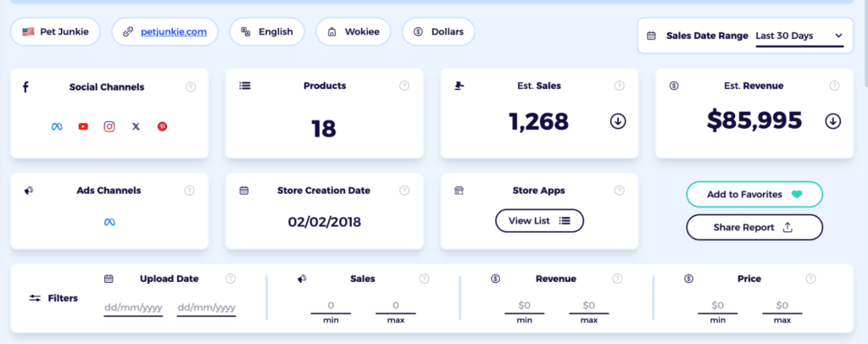Click the help icon next to Upload Date
Screen dimensions: 868x344
tap(231, 279)
